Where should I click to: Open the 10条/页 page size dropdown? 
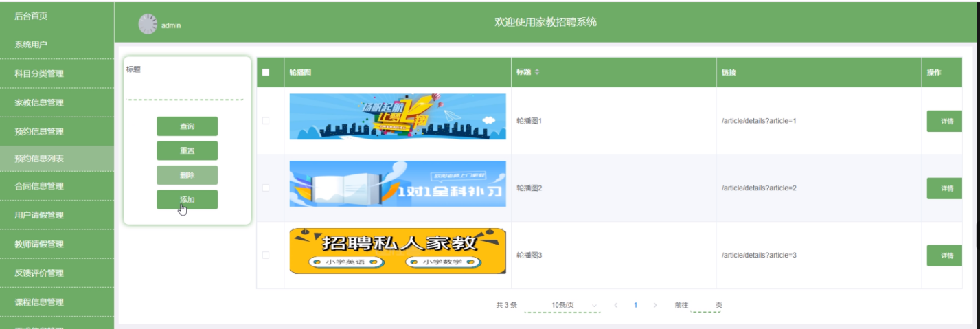pos(562,305)
